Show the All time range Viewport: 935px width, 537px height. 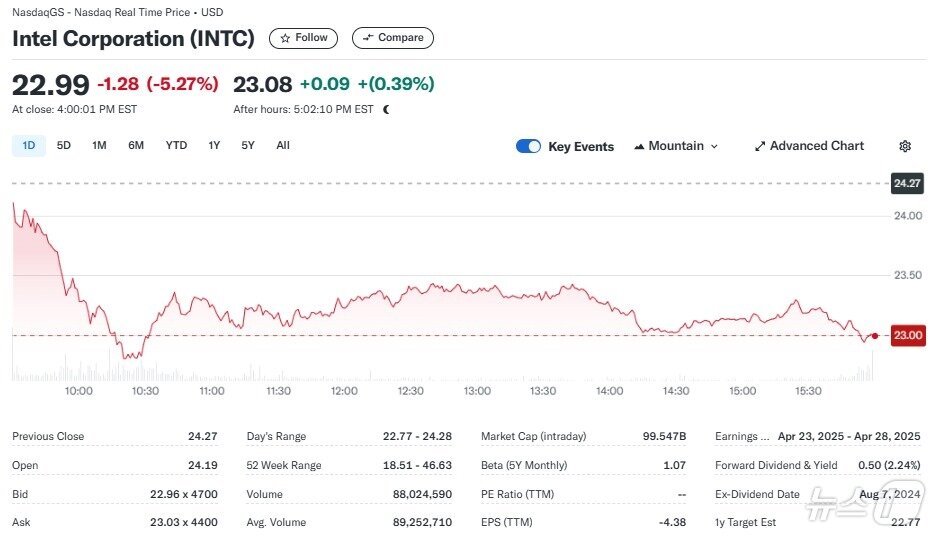tap(283, 146)
